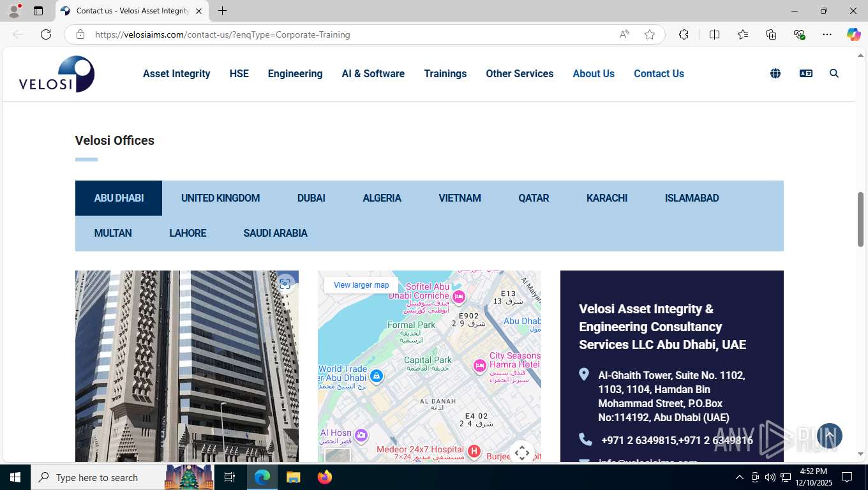Open the Other Services menu

520,73
